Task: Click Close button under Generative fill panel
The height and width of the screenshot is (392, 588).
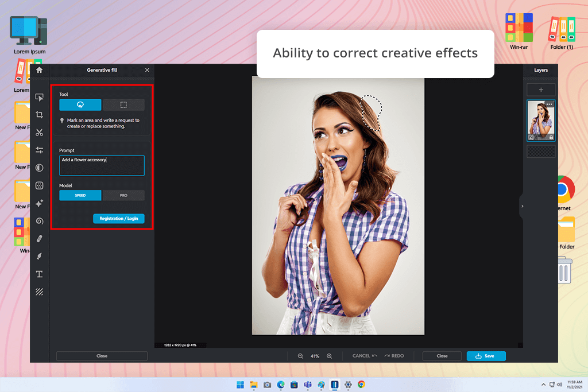Action: [x=102, y=356]
